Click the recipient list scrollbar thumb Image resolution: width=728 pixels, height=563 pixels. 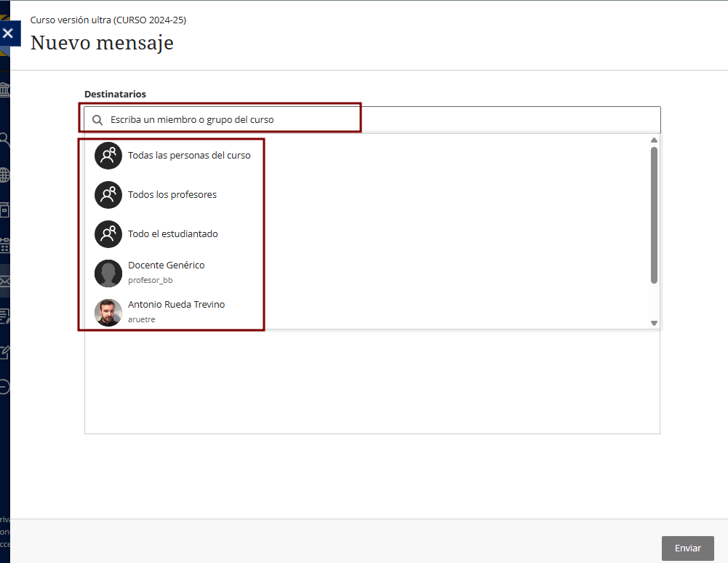[x=654, y=215]
